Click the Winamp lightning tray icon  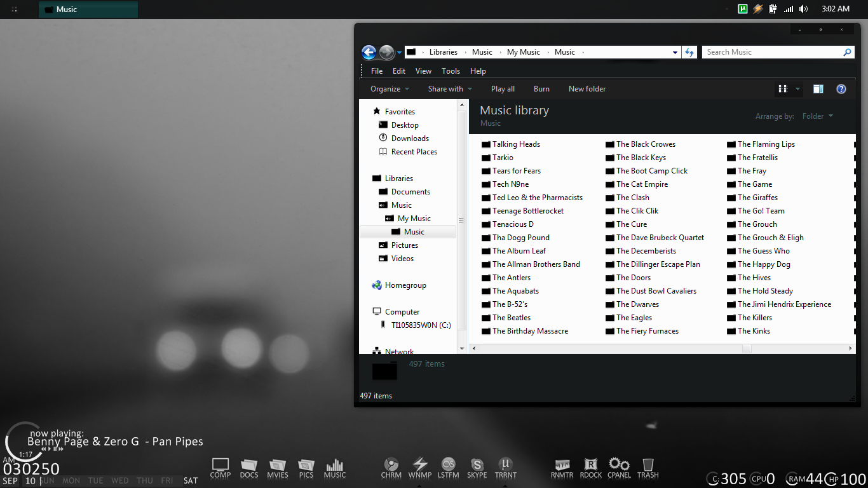click(x=758, y=9)
